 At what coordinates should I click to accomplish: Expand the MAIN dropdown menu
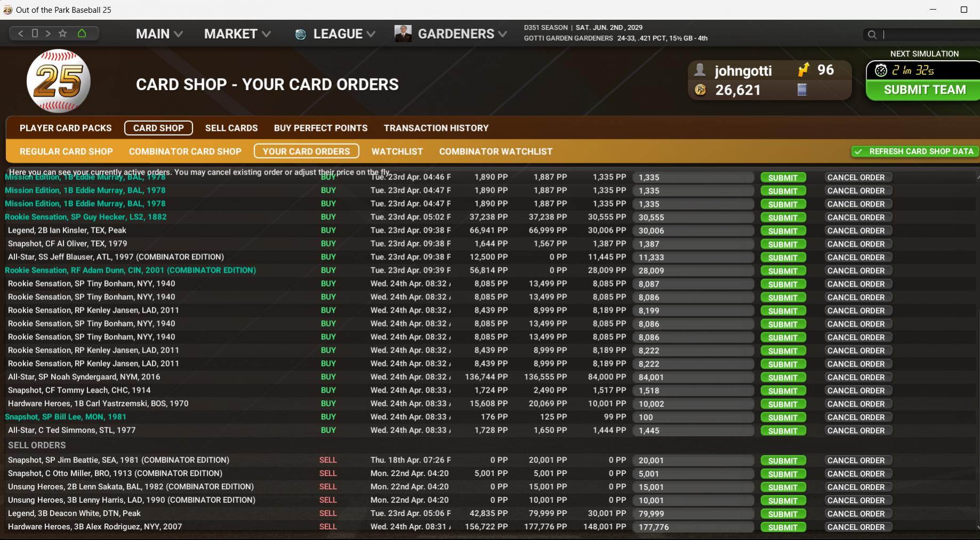click(x=159, y=34)
